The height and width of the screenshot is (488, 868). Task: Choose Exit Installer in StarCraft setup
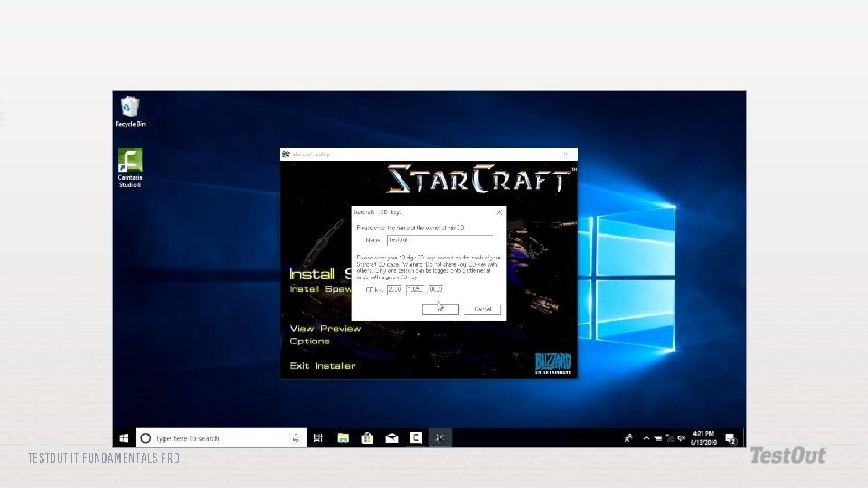pos(323,366)
